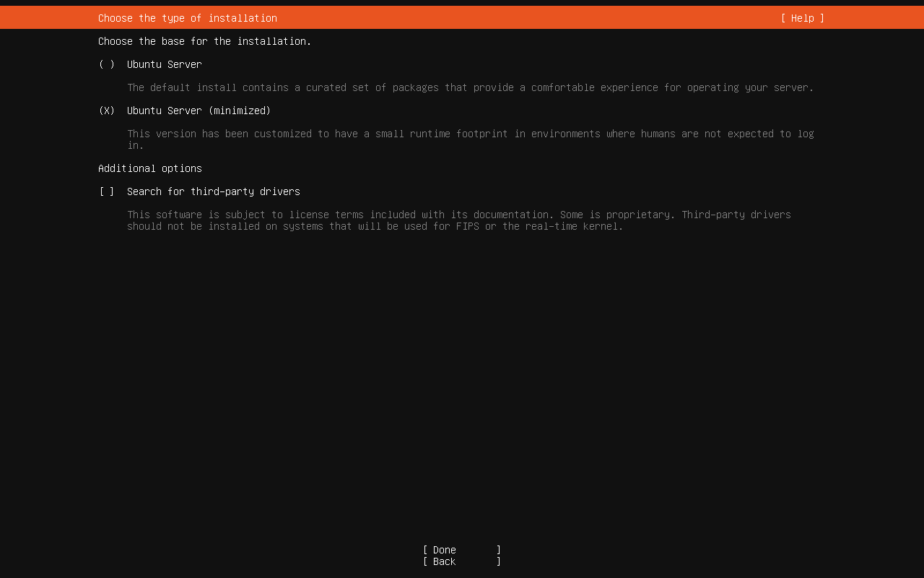Click the Ubuntu Server (minimized) label text

click(199, 111)
